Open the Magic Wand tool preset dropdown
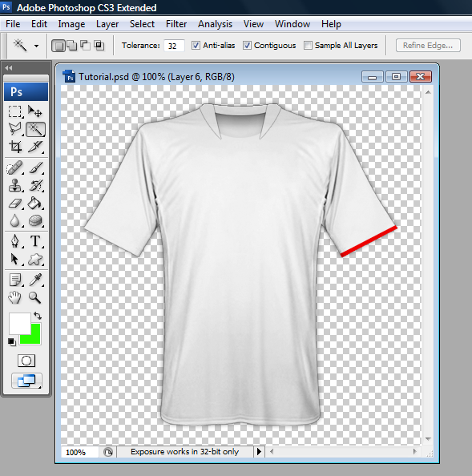The width and height of the screenshot is (472, 476). (36, 46)
